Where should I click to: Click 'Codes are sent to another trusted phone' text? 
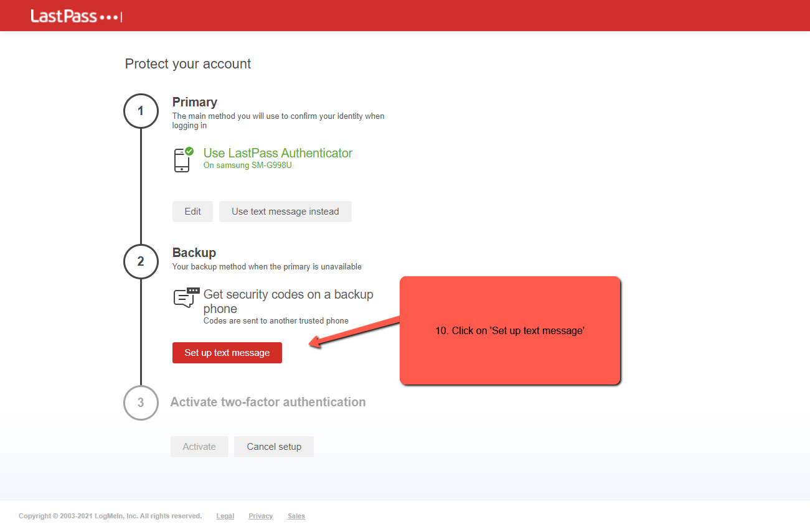coord(276,321)
